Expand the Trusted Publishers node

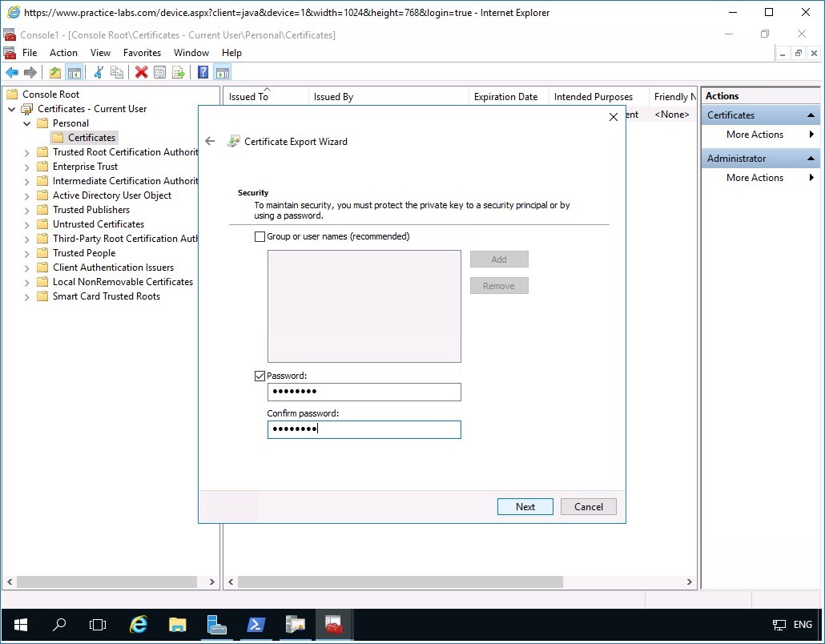click(27, 210)
